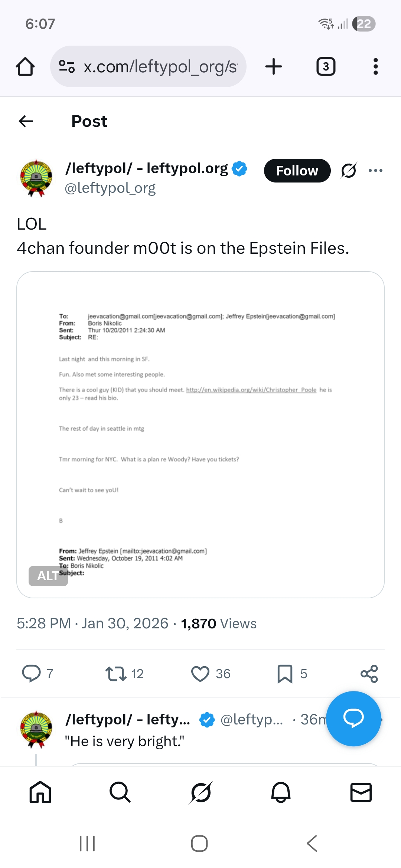The image size is (401, 868).
Task: Bookmark this post
Action: [285, 674]
